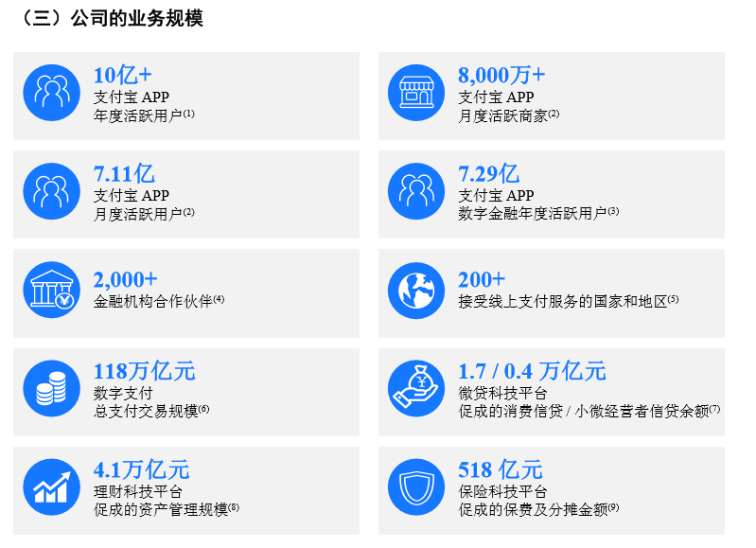Click the figure 4.1万亿元
The image size is (756, 548).
click(141, 469)
